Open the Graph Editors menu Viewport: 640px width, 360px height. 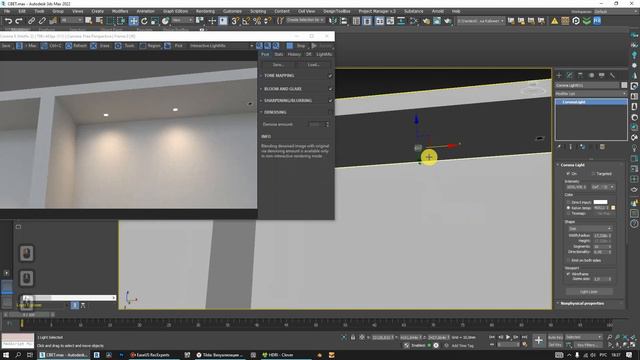pos(176,11)
